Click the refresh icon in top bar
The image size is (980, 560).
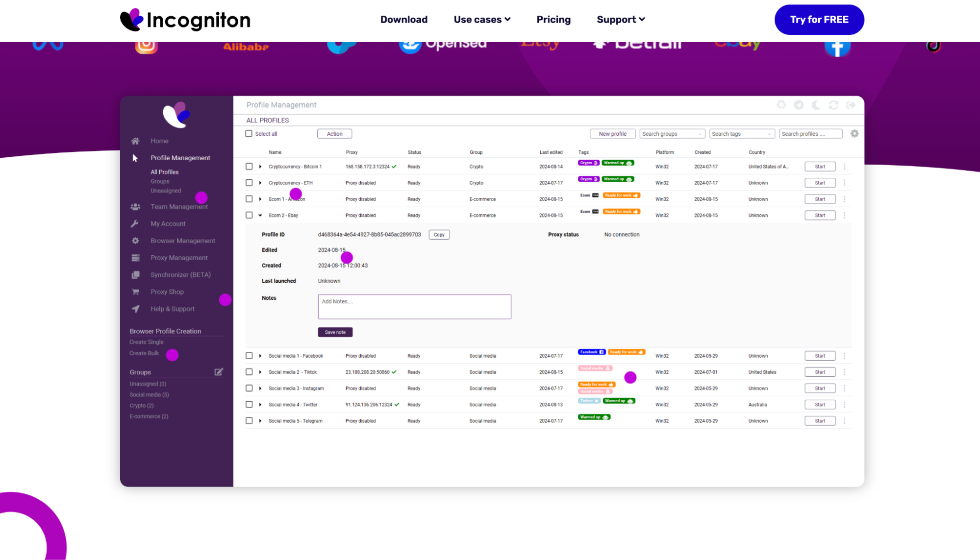click(833, 105)
